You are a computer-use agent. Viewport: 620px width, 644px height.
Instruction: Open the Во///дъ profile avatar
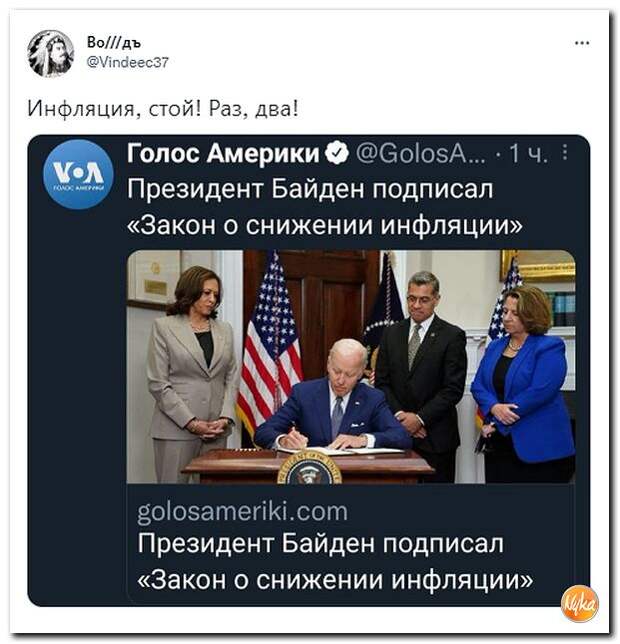tap(51, 53)
